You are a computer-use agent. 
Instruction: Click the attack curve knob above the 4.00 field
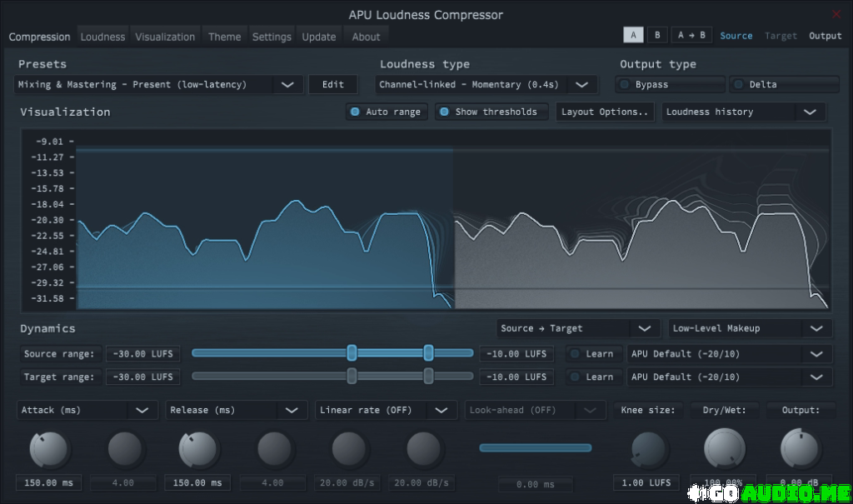pos(123,450)
